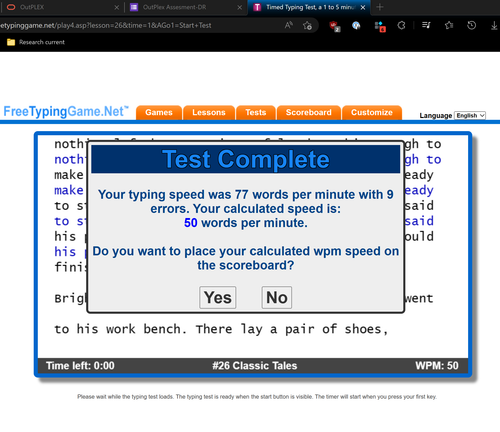Open the Collections star icon
This screenshot has height=432, width=500.
tap(449, 25)
